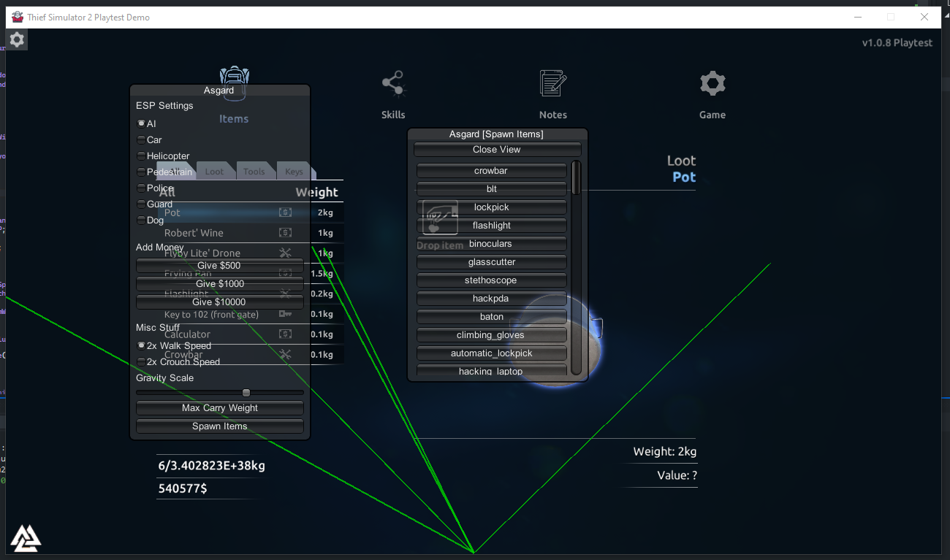Open the Notes notepad icon
950x560 pixels.
(x=553, y=83)
